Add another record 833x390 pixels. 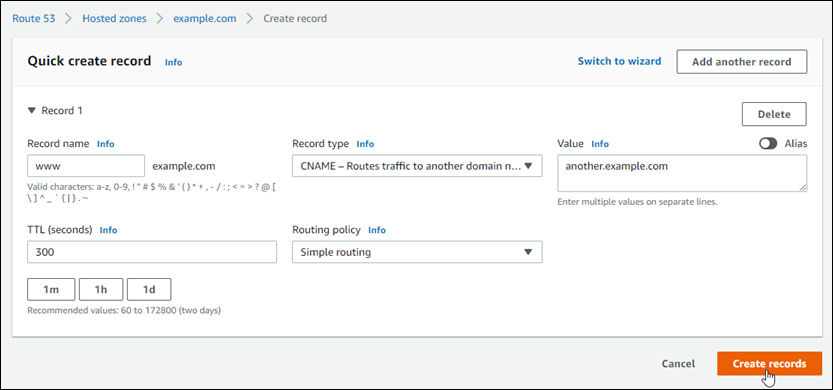[x=742, y=62]
